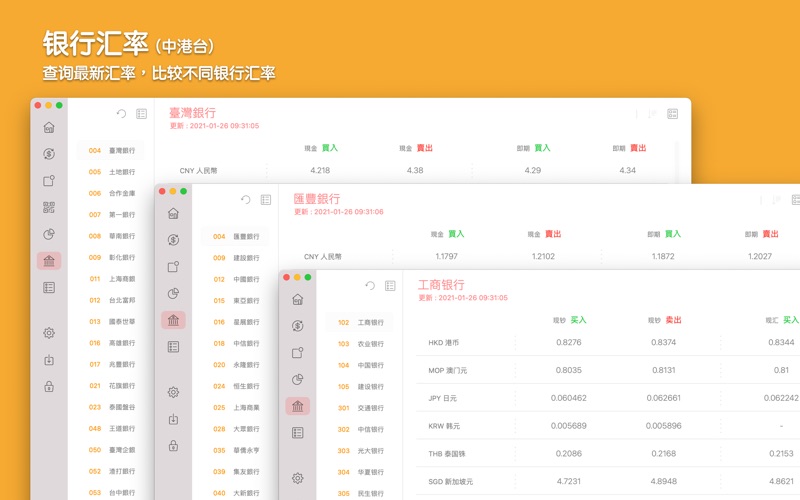The width and height of the screenshot is (800, 500).
Task: Open currency exchange icon in 工商银行 window sidebar
Action: (298, 326)
